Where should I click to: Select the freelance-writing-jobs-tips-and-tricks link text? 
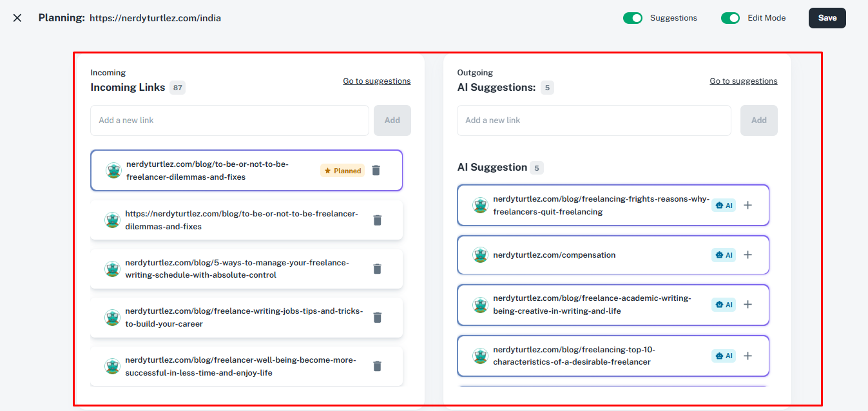(x=244, y=318)
